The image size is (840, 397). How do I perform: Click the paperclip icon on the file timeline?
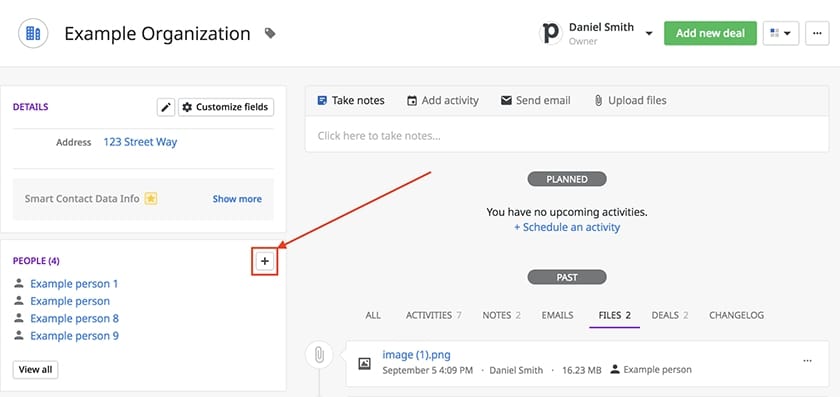(319, 355)
